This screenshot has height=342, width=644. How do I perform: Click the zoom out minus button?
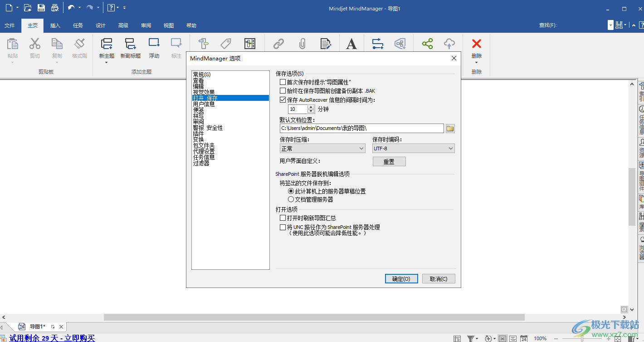556,338
